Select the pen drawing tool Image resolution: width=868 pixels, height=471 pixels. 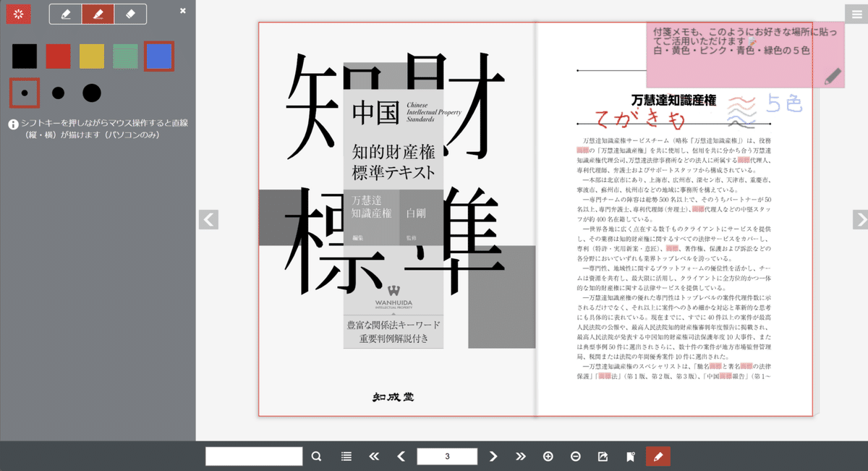click(x=66, y=13)
